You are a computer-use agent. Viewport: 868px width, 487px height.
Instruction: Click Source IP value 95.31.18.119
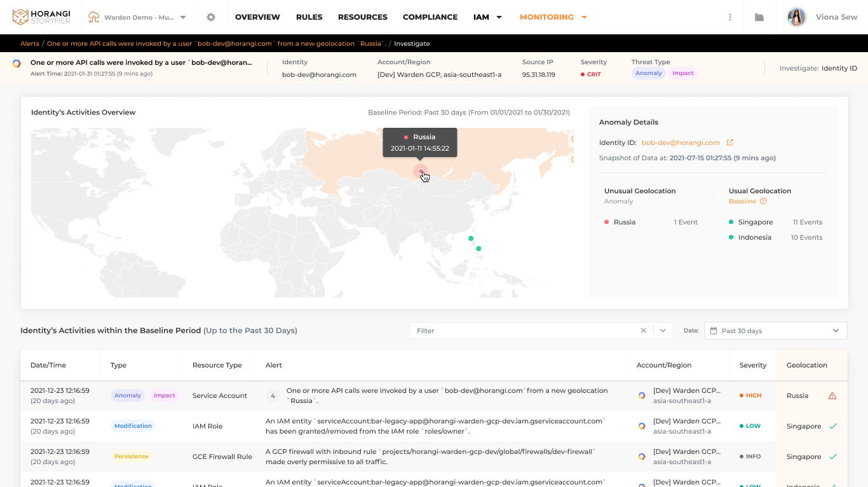pos(539,74)
